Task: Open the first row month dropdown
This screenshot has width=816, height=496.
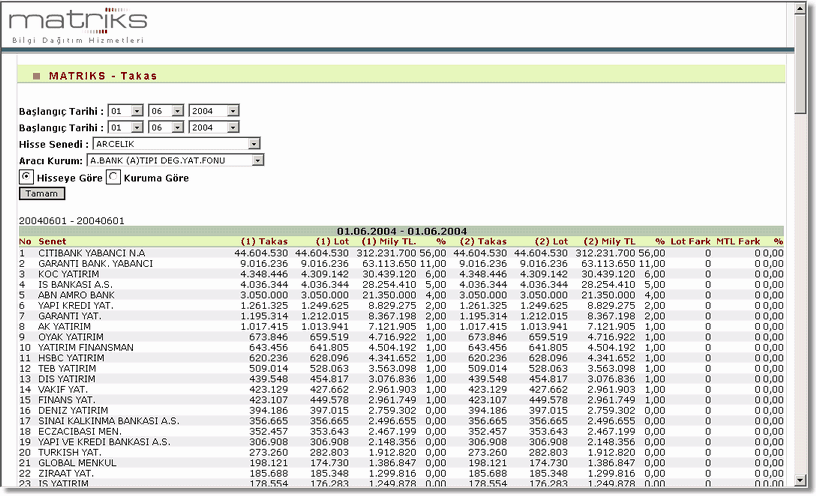Action: click(177, 111)
